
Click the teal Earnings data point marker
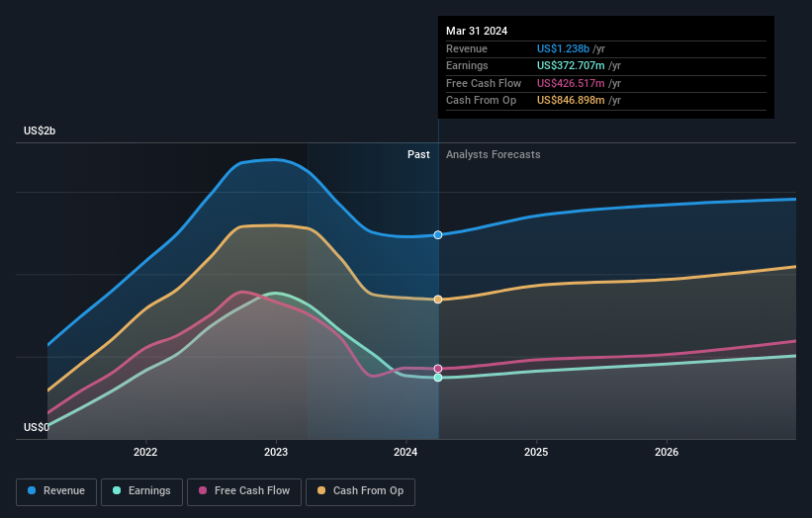click(x=438, y=378)
